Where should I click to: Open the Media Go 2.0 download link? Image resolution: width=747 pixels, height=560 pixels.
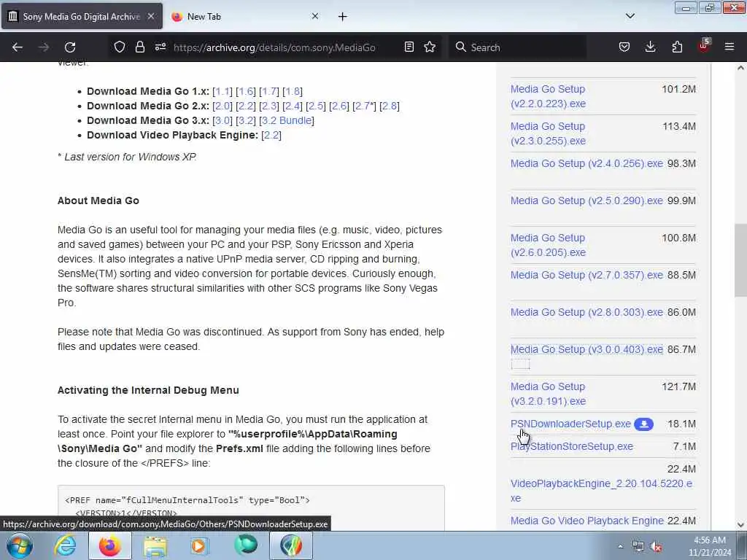(222, 106)
